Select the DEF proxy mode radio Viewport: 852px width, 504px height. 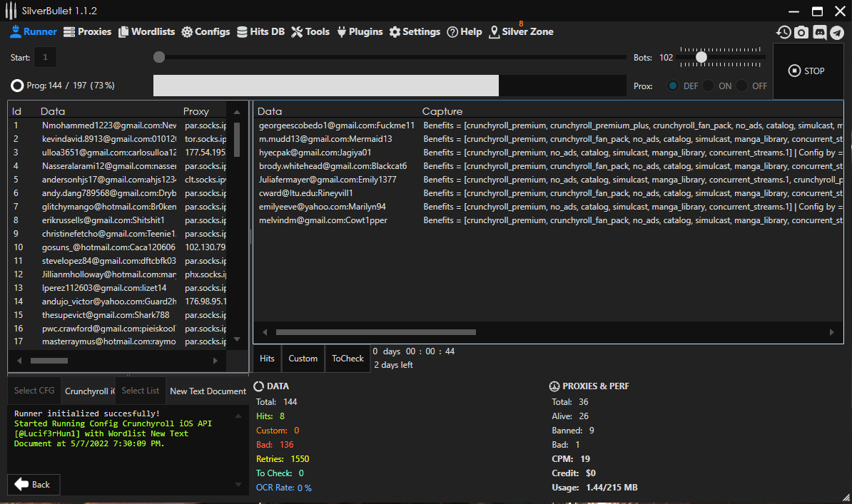click(673, 86)
